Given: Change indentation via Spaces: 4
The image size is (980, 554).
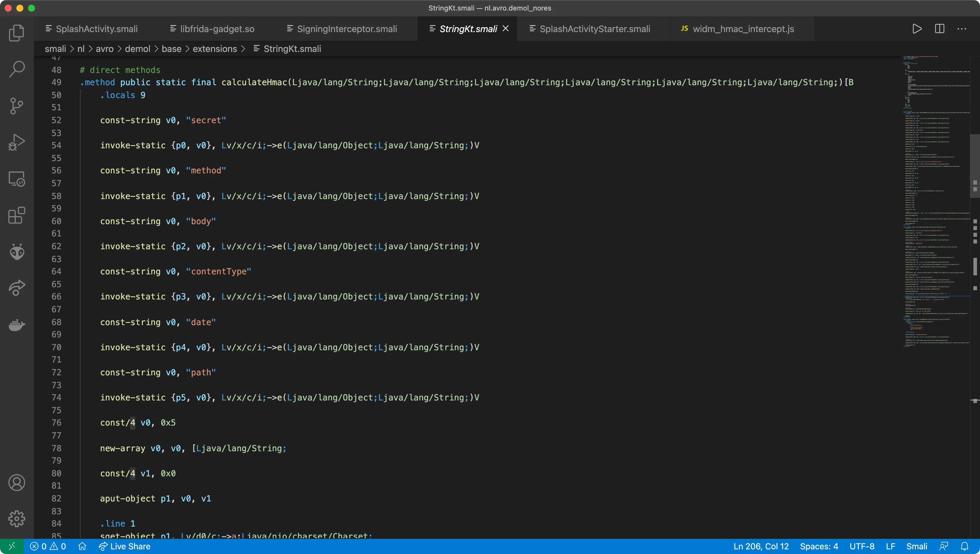Looking at the screenshot, I should coord(819,546).
